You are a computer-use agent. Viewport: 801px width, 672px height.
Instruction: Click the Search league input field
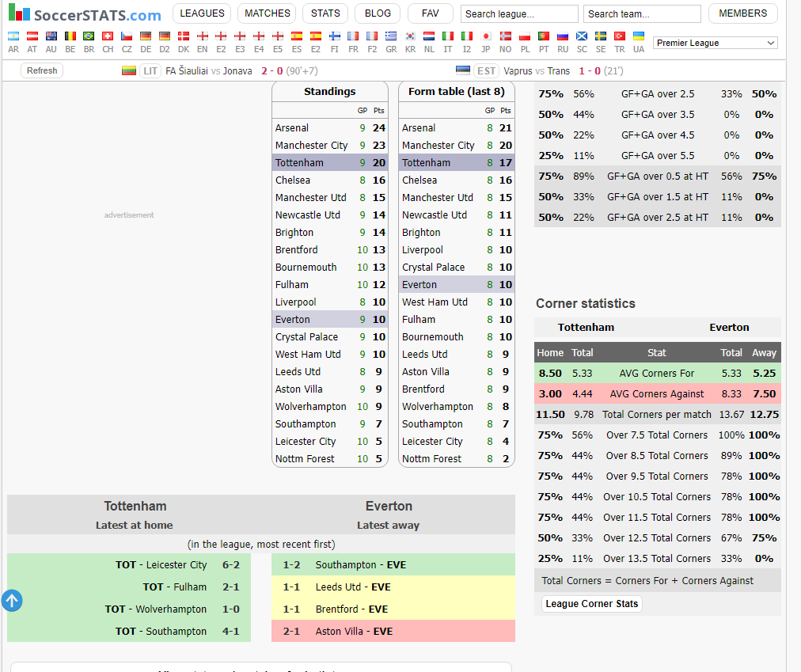pyautogui.click(x=519, y=14)
